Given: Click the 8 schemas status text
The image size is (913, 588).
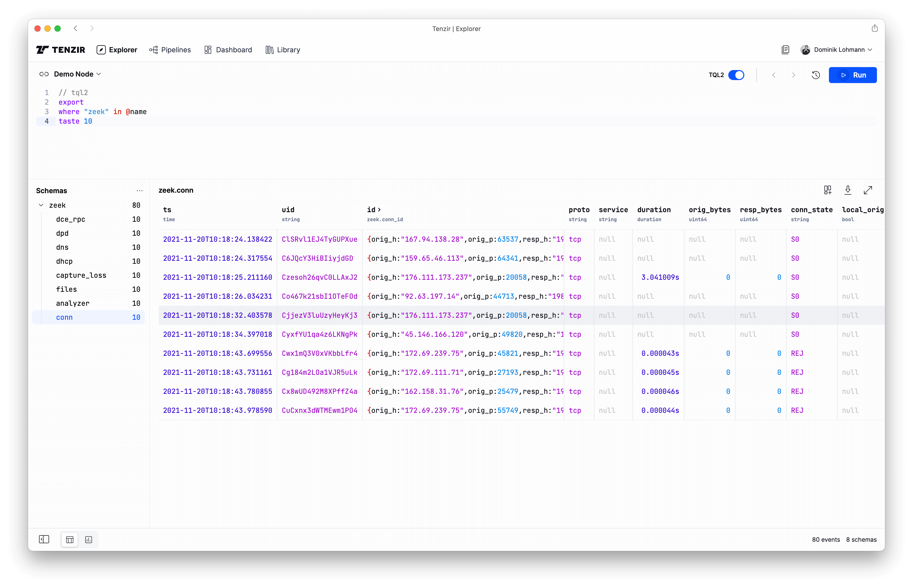Looking at the screenshot, I should tap(861, 539).
